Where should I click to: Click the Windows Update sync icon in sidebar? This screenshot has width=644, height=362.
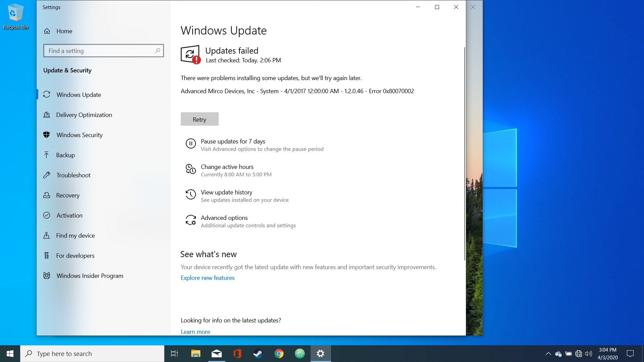(x=47, y=95)
